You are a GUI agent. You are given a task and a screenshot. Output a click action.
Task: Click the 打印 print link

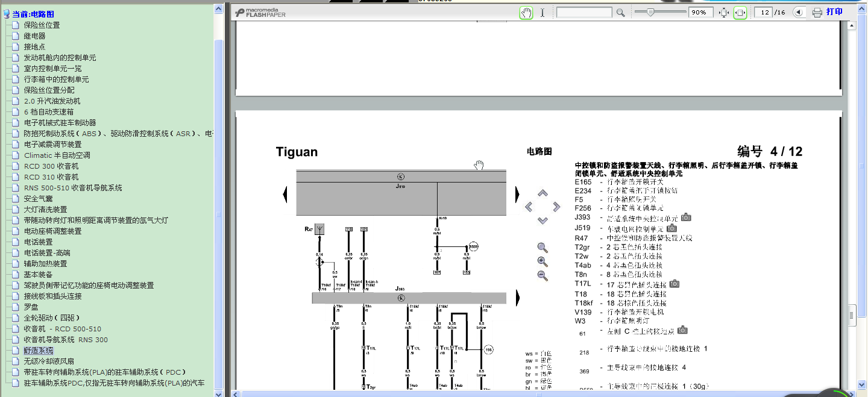pos(834,11)
